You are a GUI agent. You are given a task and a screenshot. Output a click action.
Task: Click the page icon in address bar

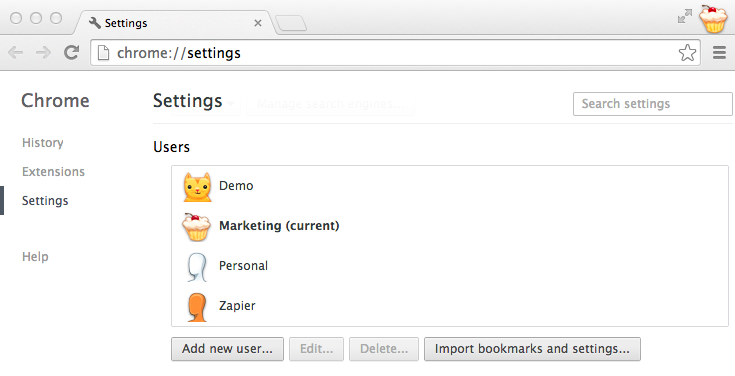[x=103, y=53]
